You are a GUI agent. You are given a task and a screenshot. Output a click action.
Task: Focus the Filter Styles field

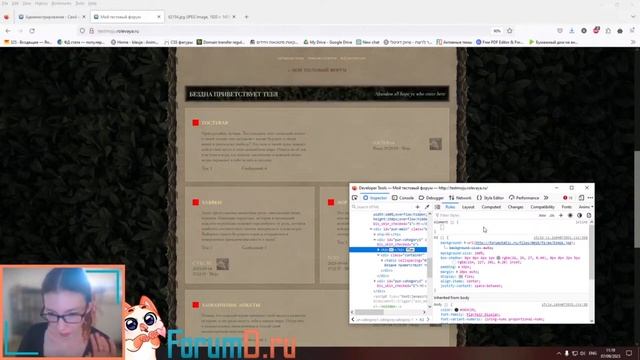tap(486, 215)
